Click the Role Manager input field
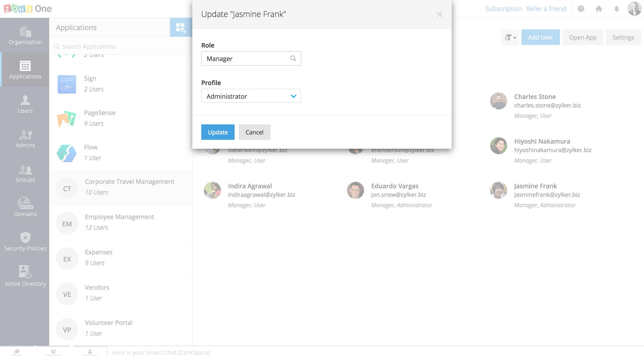 251,59
